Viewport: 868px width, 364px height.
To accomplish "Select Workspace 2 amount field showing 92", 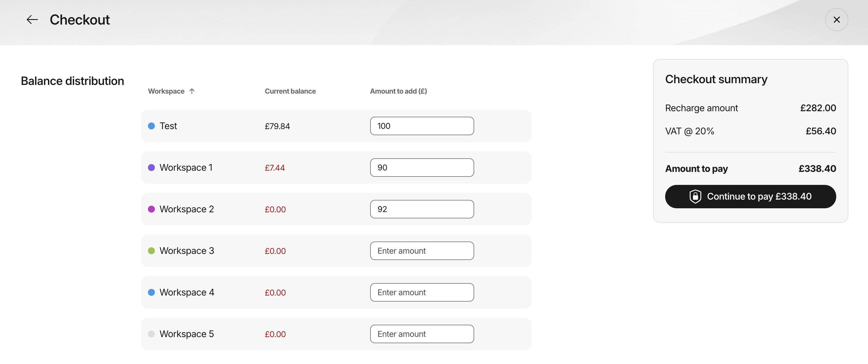I will tap(422, 209).
